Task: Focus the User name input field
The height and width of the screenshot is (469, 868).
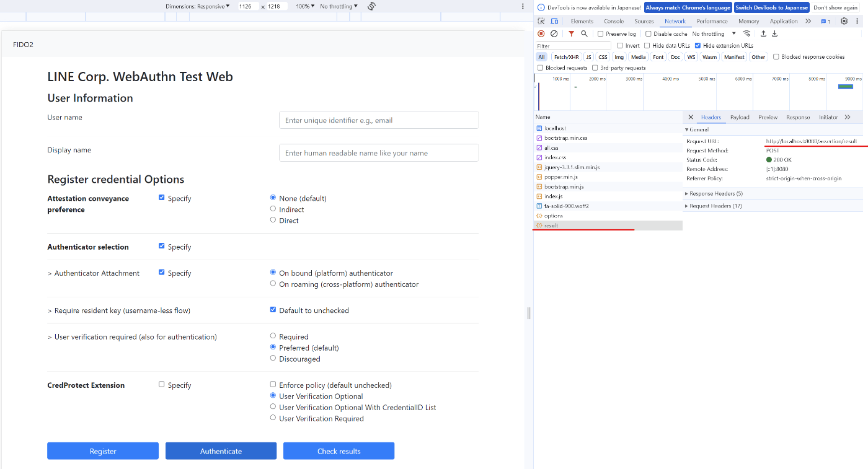Action: click(x=379, y=120)
